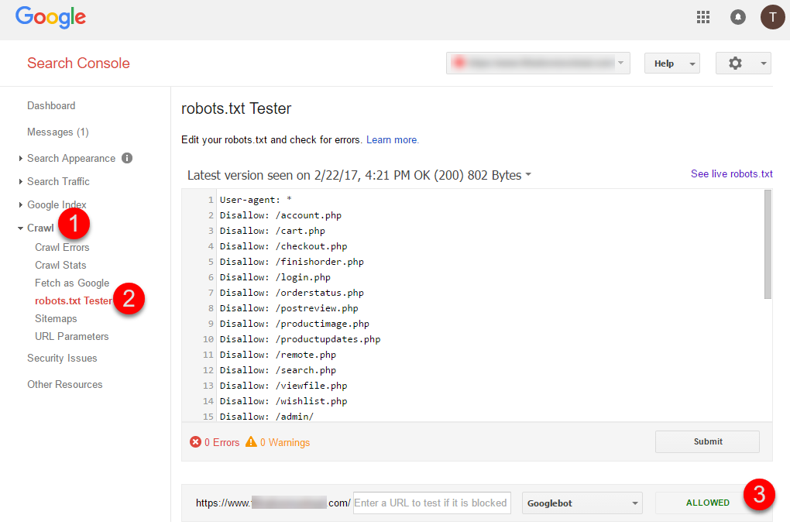
Task: Click the Search Console title link
Action: (78, 63)
